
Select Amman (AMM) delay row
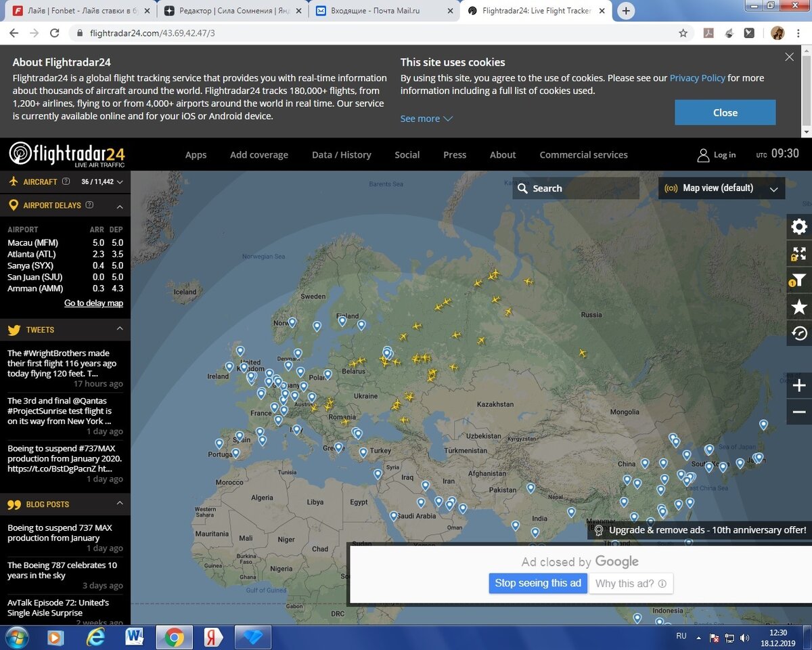click(x=65, y=288)
